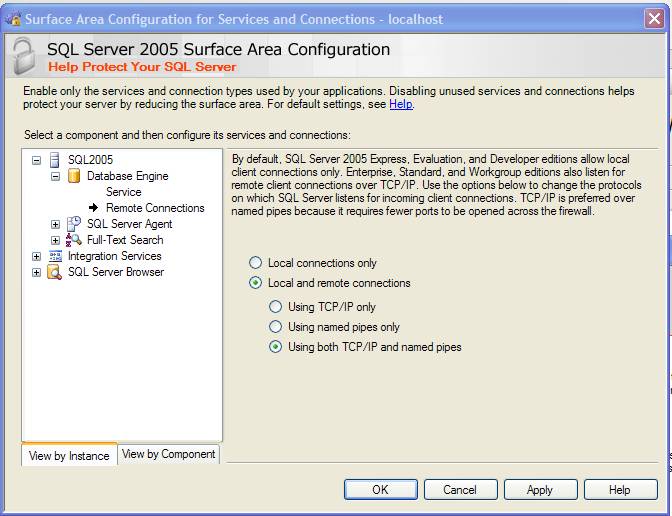The height and width of the screenshot is (516, 672).
Task: Expand the Full-Text Search node
Action: click(55, 240)
